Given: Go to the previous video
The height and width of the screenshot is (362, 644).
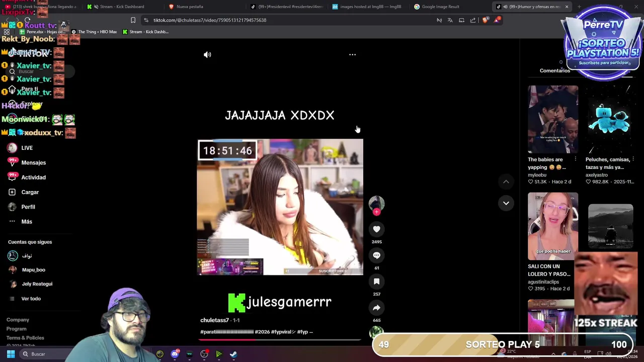Looking at the screenshot, I should [x=506, y=182].
